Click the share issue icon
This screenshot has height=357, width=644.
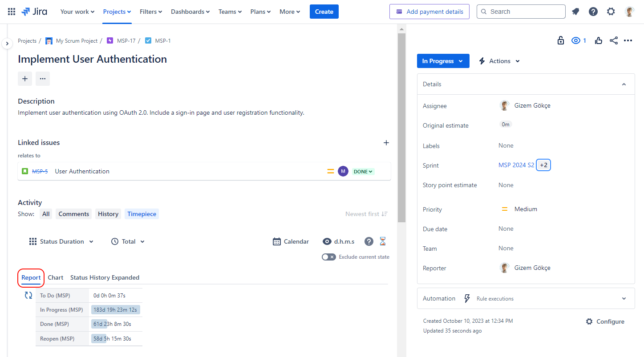click(614, 40)
